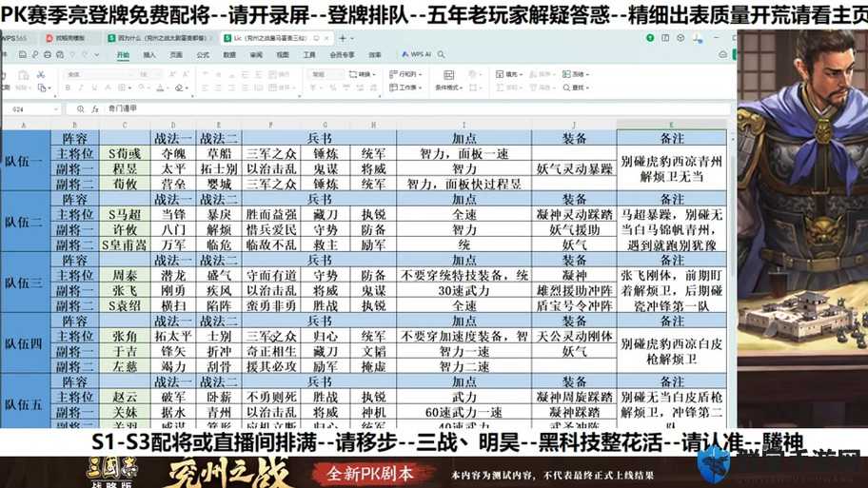Open the WPS 365 home tab

click(x=16, y=38)
